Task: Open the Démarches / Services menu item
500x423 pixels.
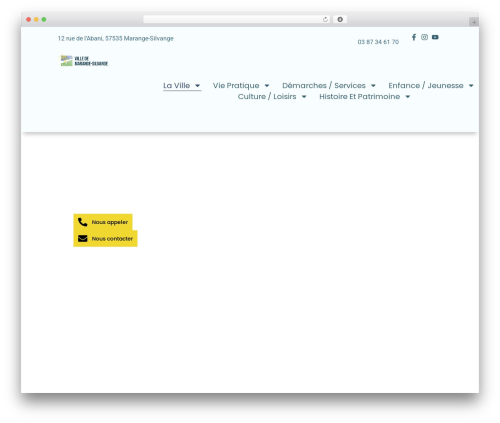Action: (324, 85)
